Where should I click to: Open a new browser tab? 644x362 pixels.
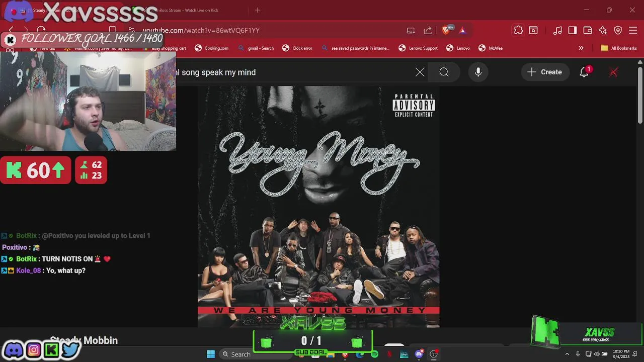pos(258,10)
